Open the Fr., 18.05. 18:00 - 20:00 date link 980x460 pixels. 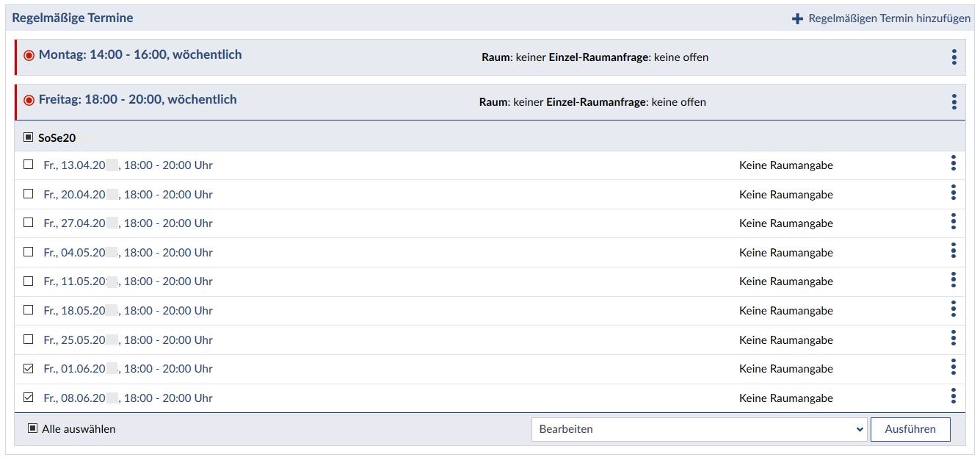128,310
